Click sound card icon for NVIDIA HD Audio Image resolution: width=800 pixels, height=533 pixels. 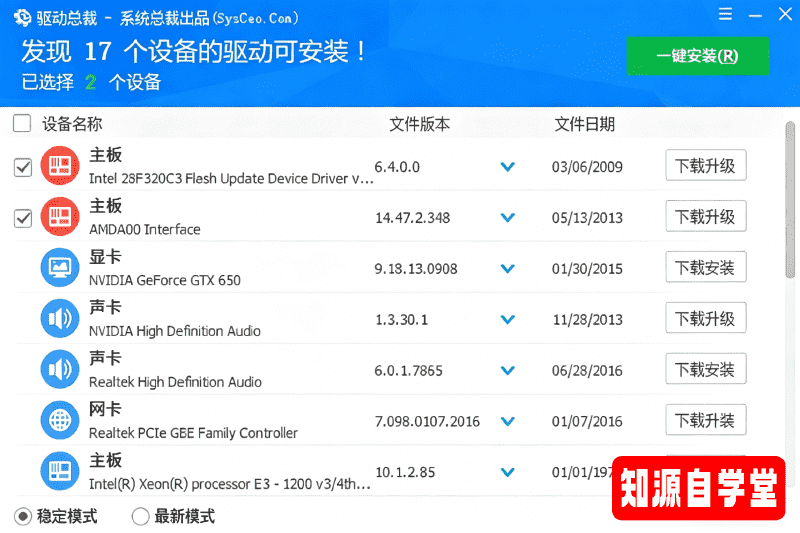coord(60,319)
